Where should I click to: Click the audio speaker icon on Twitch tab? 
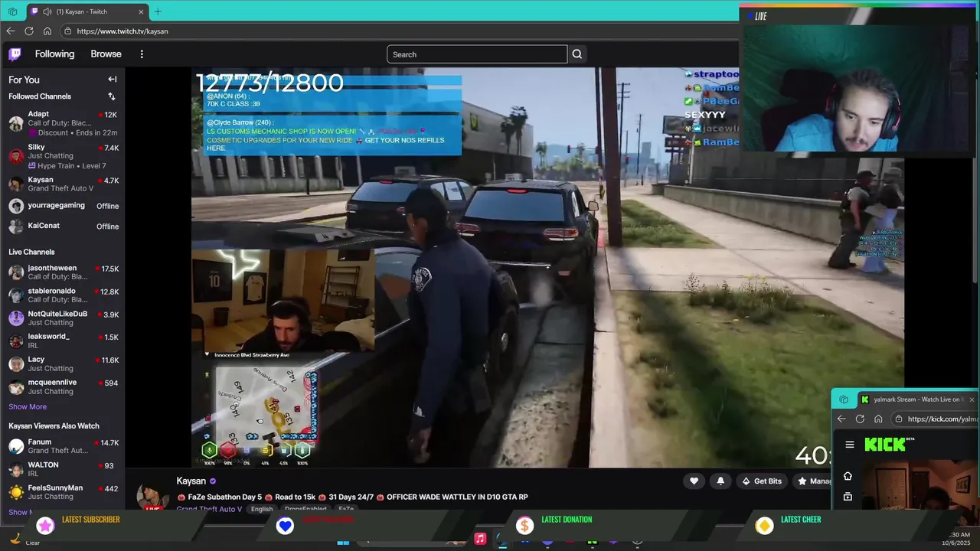pyautogui.click(x=47, y=11)
